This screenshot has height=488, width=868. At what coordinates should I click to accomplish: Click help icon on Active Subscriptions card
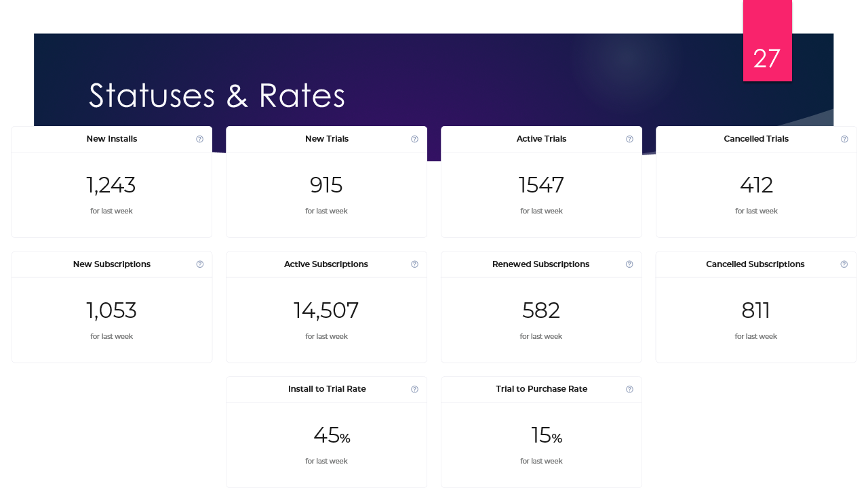click(414, 264)
